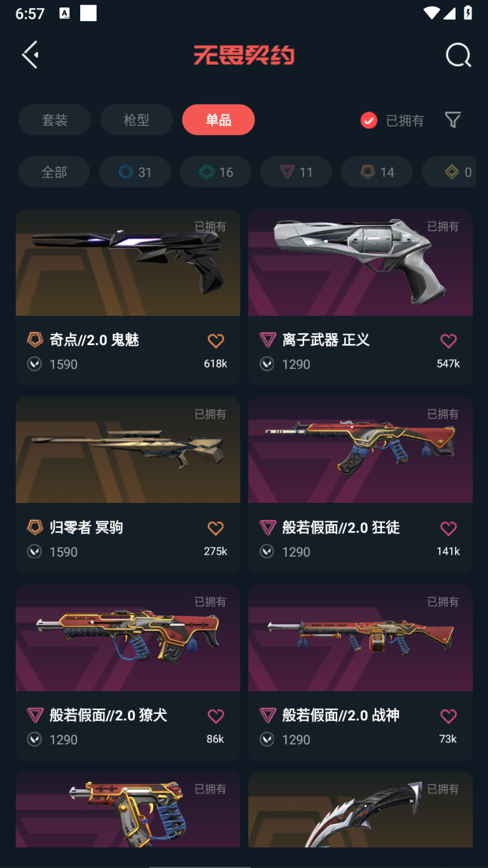Open the 奇点//2.0 鬼魅 pistol thumbnail
Viewport: 488px width, 868px height.
coord(128,262)
